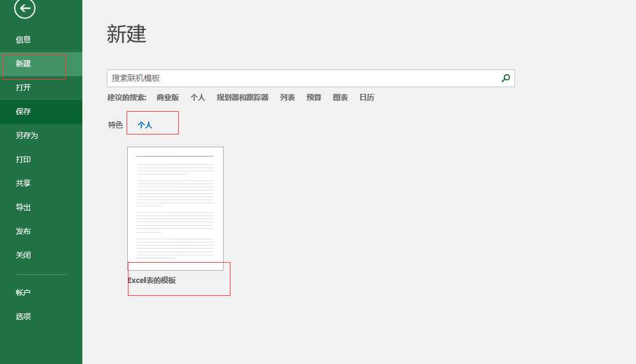This screenshot has height=364, width=636.
Task: Open the 信息 menu item
Action: [41, 40]
